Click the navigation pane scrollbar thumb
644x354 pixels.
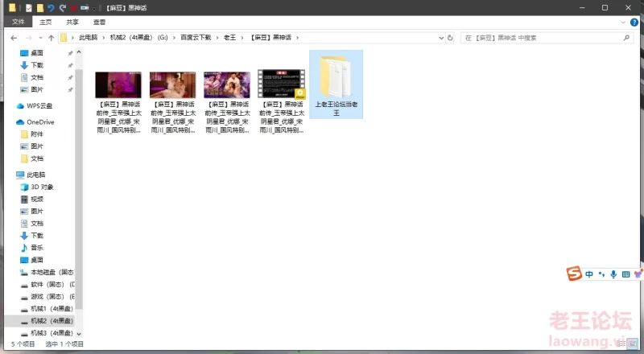point(79,189)
